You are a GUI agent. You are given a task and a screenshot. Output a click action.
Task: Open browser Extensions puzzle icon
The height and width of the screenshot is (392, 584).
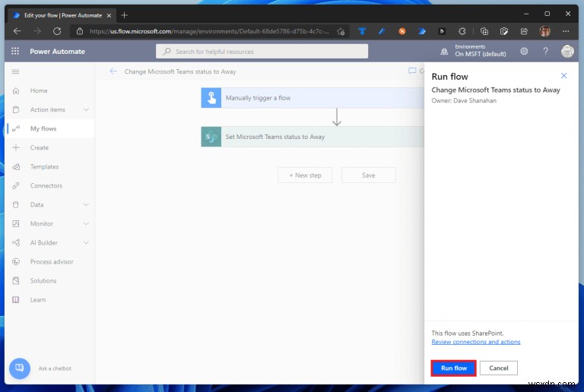(462, 31)
